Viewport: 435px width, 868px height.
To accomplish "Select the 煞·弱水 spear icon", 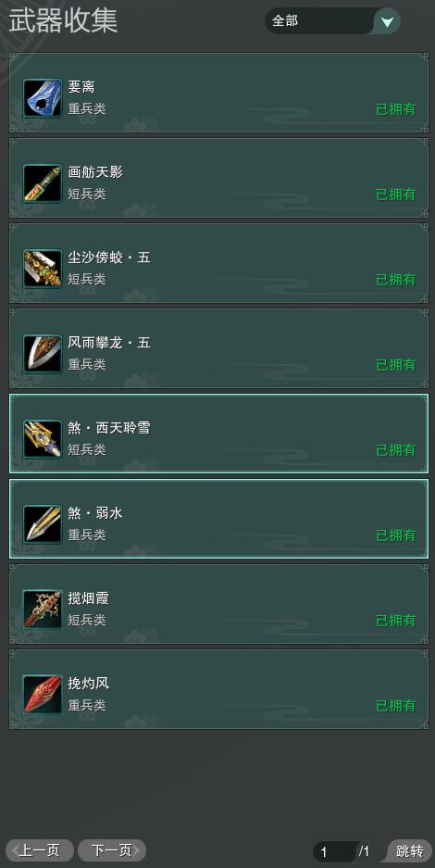I will click(43, 524).
